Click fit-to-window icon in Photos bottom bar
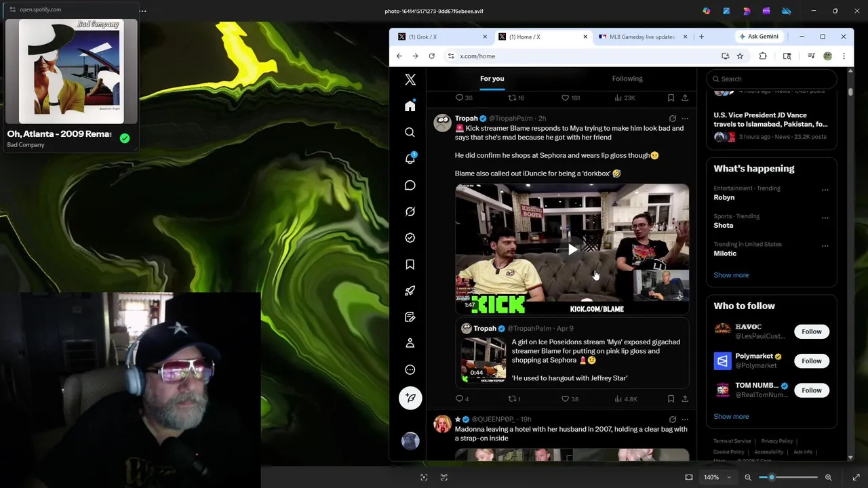868x488 pixels. (689, 477)
